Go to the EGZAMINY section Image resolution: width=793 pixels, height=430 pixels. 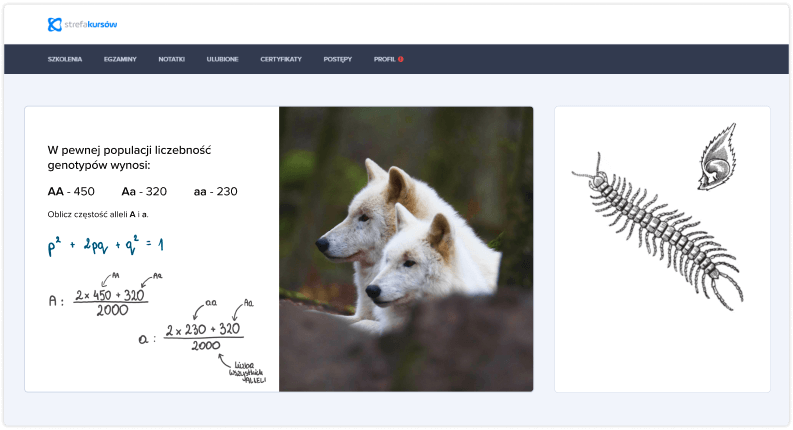click(x=120, y=59)
